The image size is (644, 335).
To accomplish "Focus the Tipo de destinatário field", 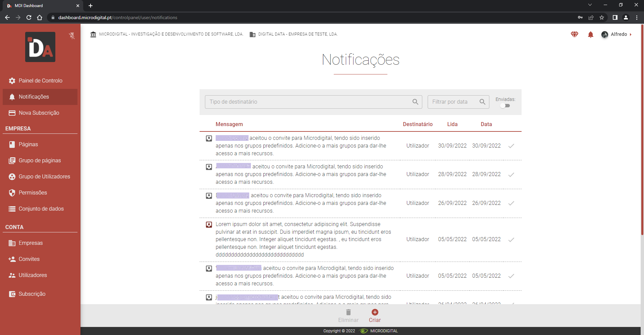I will tap(314, 102).
